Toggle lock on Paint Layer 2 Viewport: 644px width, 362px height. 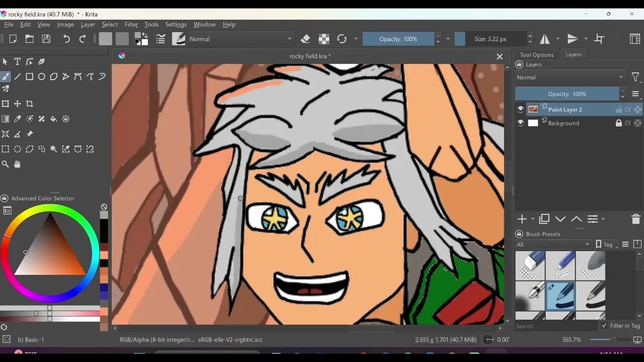(x=619, y=109)
